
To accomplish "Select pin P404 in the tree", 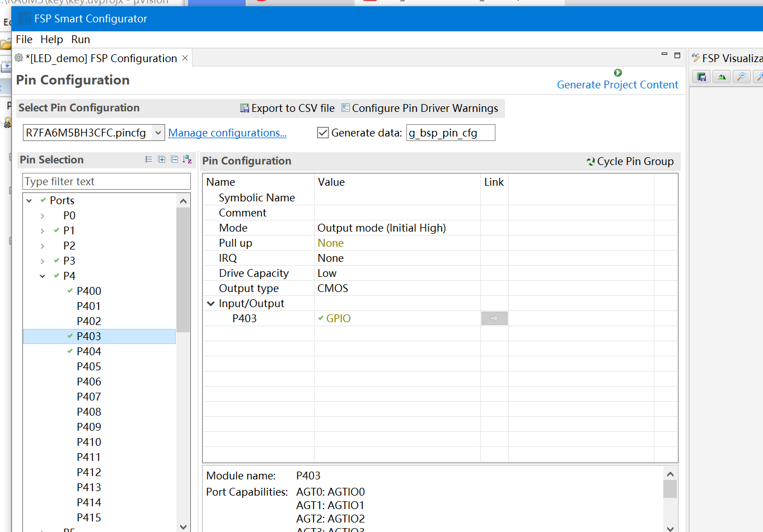I will point(89,351).
